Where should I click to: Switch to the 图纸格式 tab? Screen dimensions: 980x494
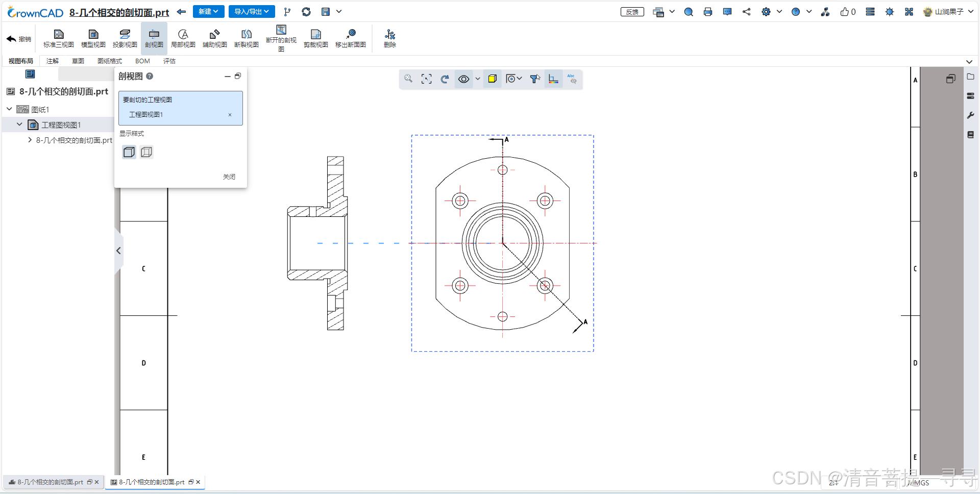[110, 61]
